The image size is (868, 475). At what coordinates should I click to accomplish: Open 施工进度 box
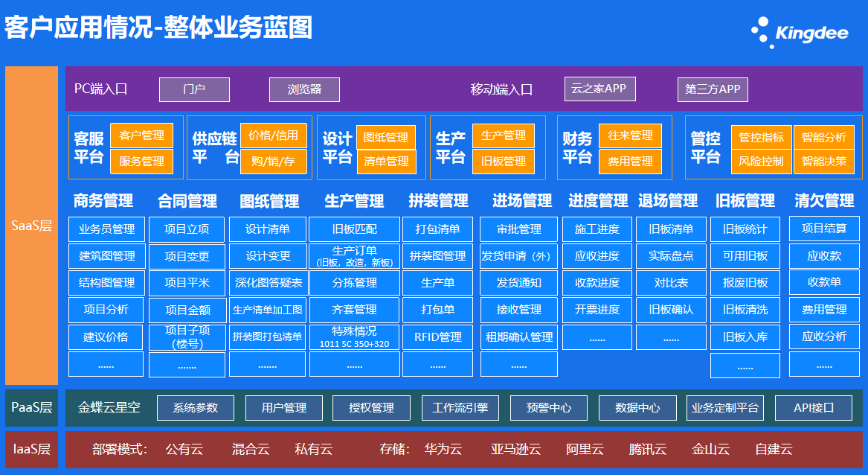coord(597,229)
